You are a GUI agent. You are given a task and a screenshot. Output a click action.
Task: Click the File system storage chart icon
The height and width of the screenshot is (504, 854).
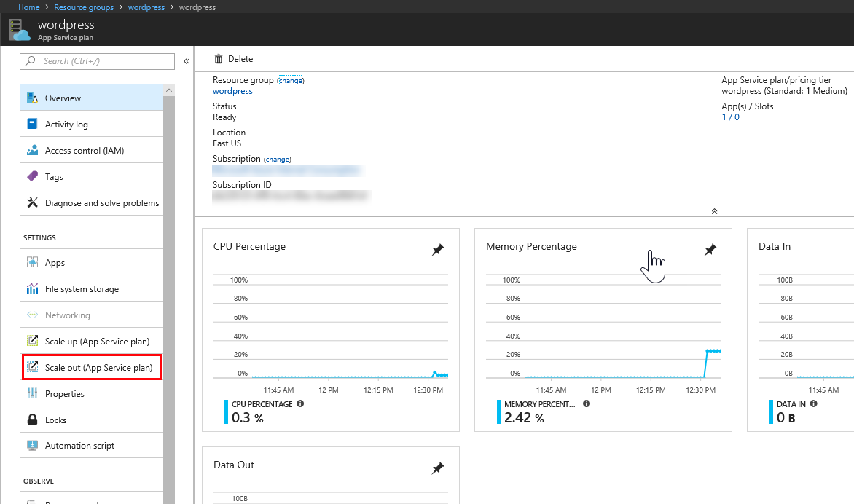point(32,288)
